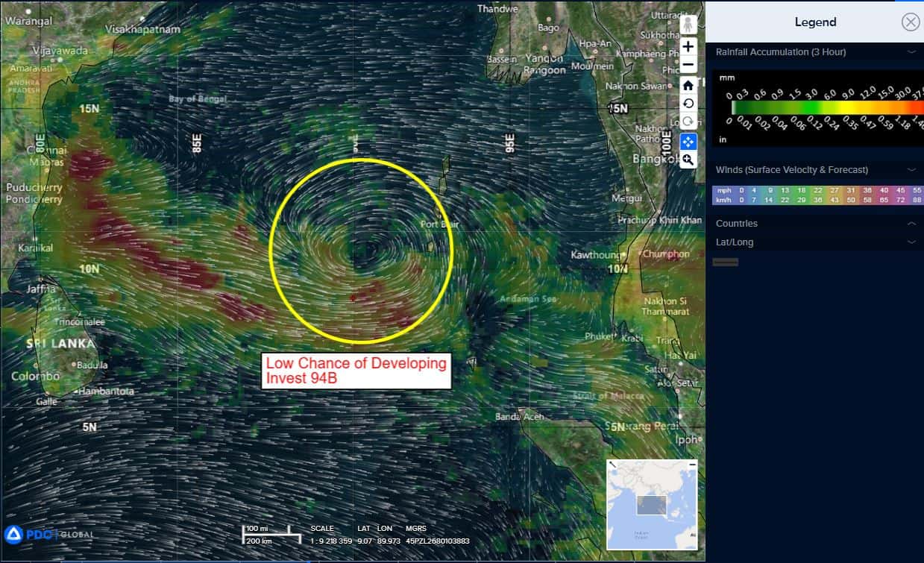The height and width of the screenshot is (563, 924).
Task: Click the Invest 94B label box
Action: click(356, 371)
